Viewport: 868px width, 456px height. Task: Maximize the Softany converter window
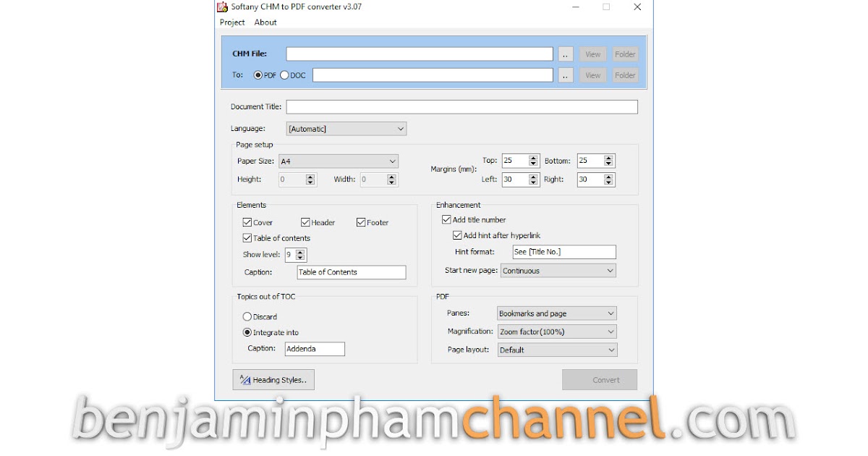[606, 7]
